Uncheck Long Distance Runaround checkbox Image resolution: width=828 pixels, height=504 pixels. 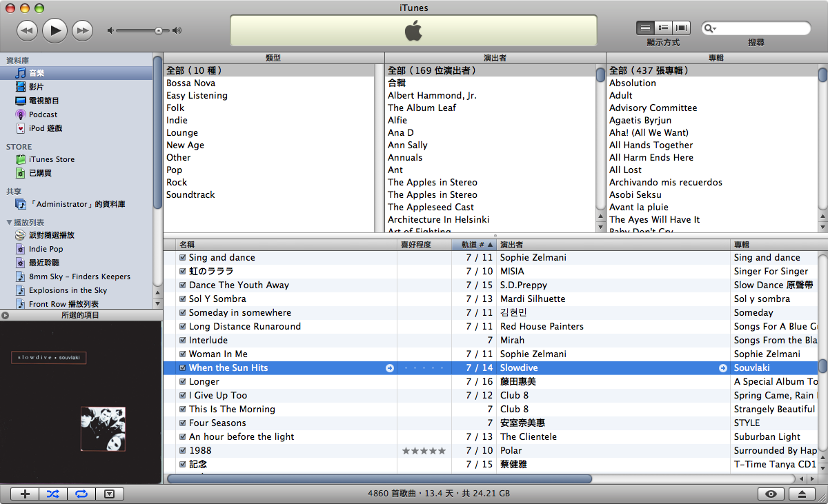point(182,327)
